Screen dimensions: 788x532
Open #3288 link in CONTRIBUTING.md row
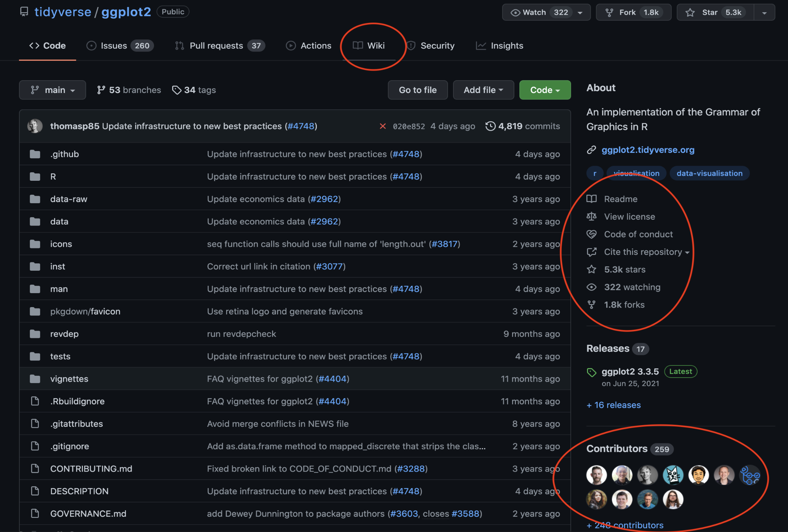click(x=411, y=469)
